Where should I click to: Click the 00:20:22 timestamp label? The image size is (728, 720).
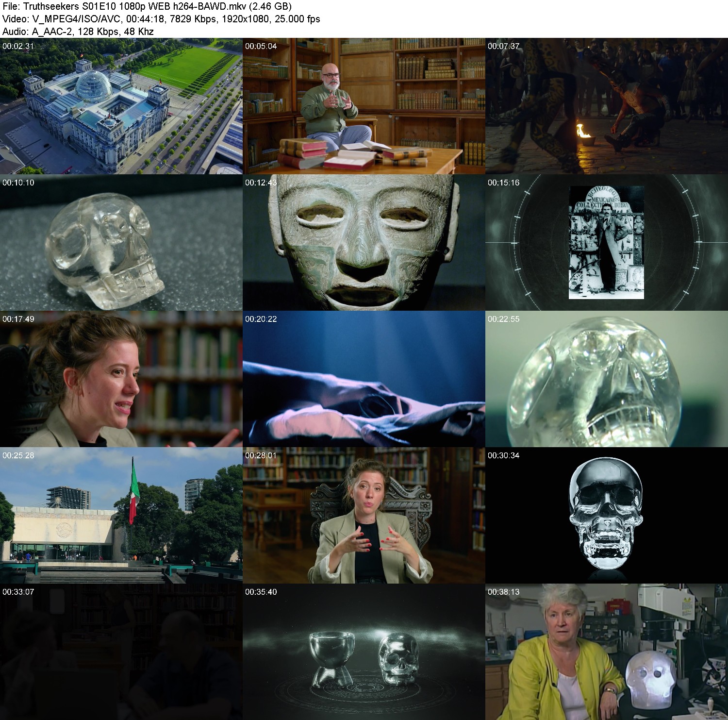261,319
